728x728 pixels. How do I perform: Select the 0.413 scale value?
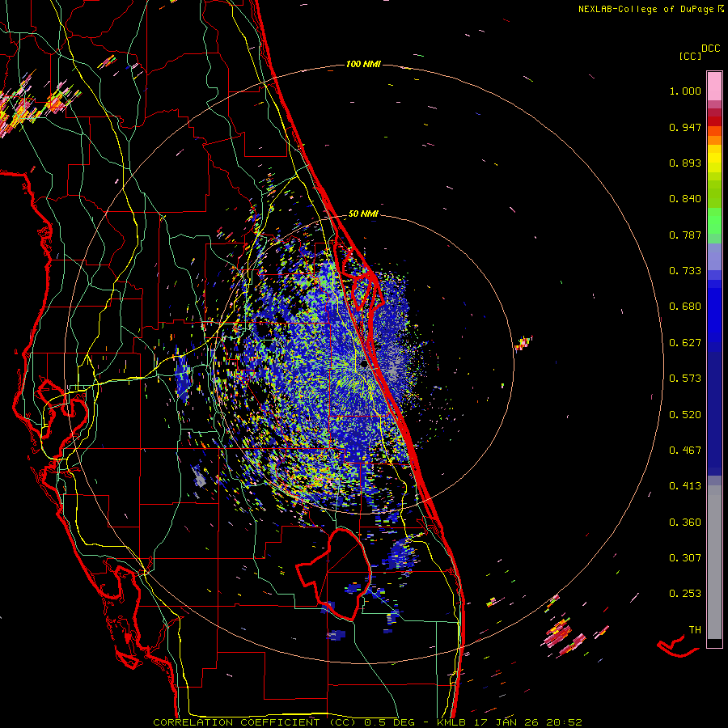(685, 486)
